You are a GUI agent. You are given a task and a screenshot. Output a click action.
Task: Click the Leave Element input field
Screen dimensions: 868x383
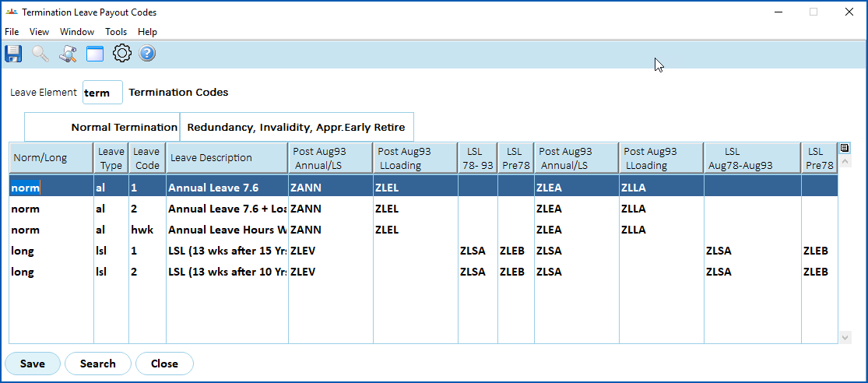point(103,93)
